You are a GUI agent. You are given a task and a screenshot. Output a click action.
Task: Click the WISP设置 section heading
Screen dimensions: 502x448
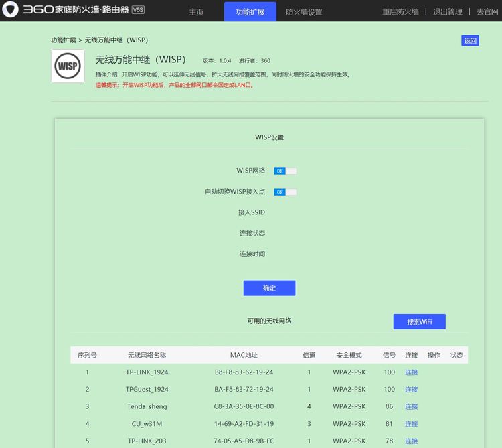point(269,137)
